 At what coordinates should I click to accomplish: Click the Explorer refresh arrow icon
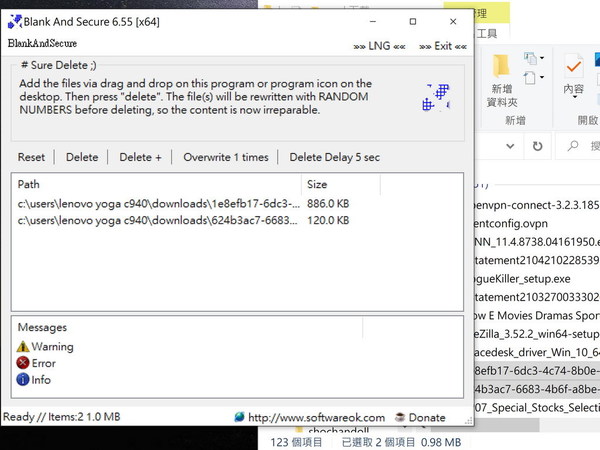coord(538,146)
